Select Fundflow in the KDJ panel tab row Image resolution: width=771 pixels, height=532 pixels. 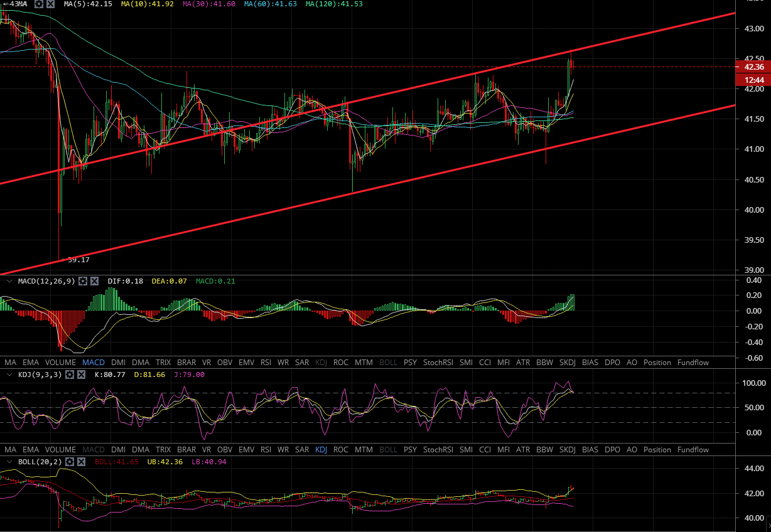693,450
